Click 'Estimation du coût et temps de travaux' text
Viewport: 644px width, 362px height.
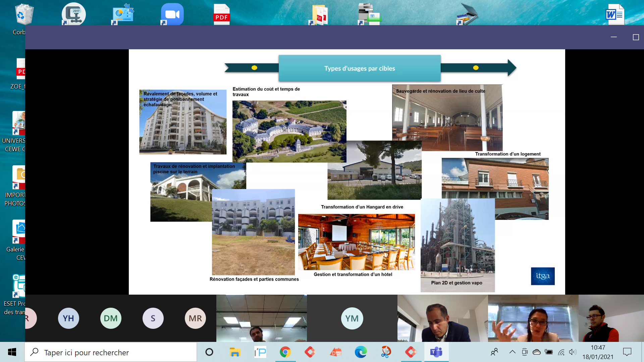pyautogui.click(x=266, y=92)
